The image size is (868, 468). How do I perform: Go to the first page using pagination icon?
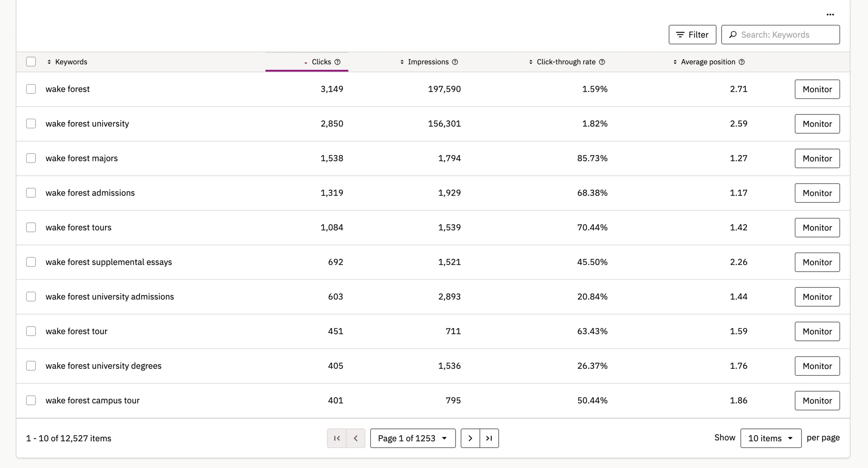point(337,438)
